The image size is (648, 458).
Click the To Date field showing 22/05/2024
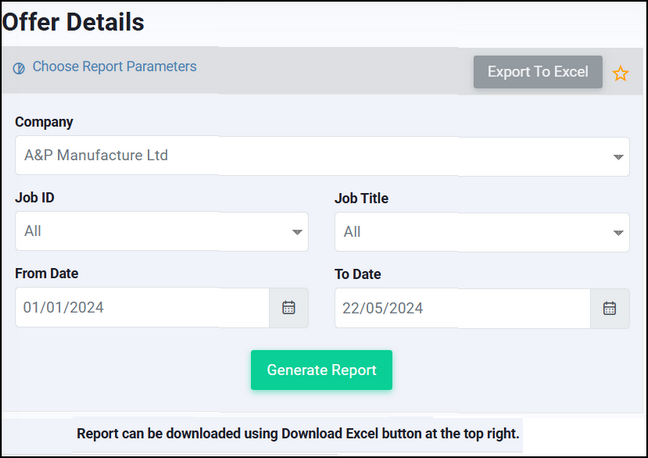click(462, 308)
